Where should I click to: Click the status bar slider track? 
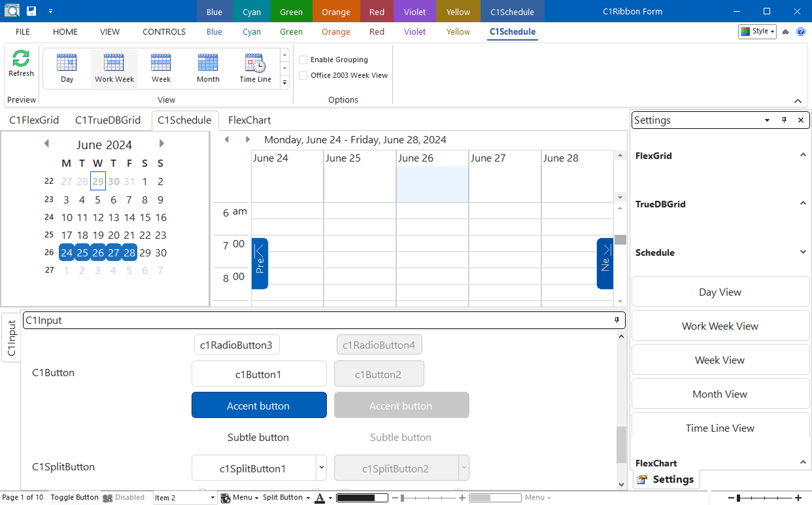[428, 498]
